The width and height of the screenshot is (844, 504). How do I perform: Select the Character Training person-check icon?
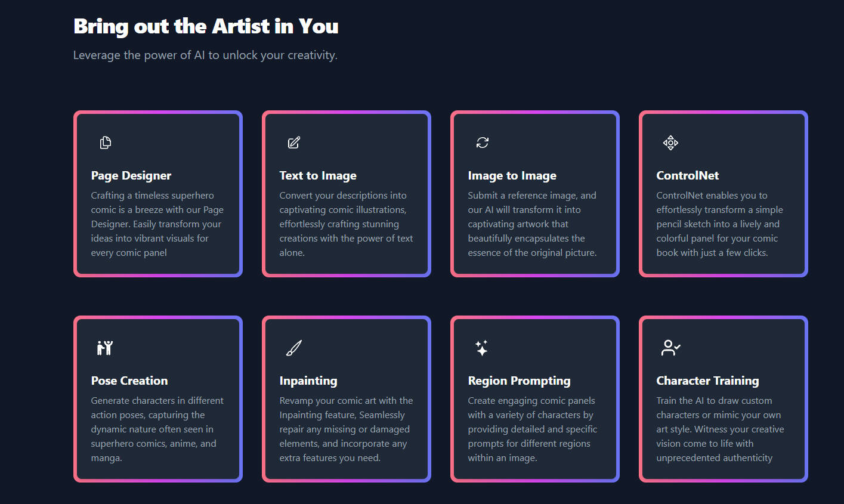tap(670, 348)
